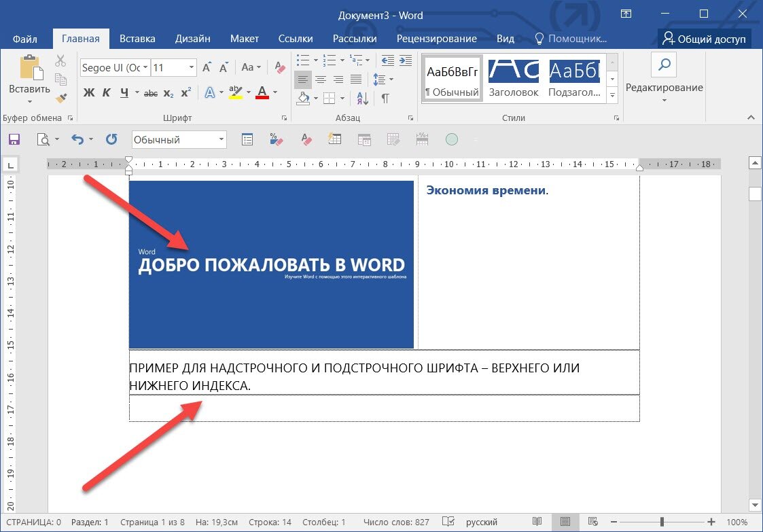Screen dimensions: 763x532
Task: Redo with the circular arrow icon
Action: tap(111, 140)
